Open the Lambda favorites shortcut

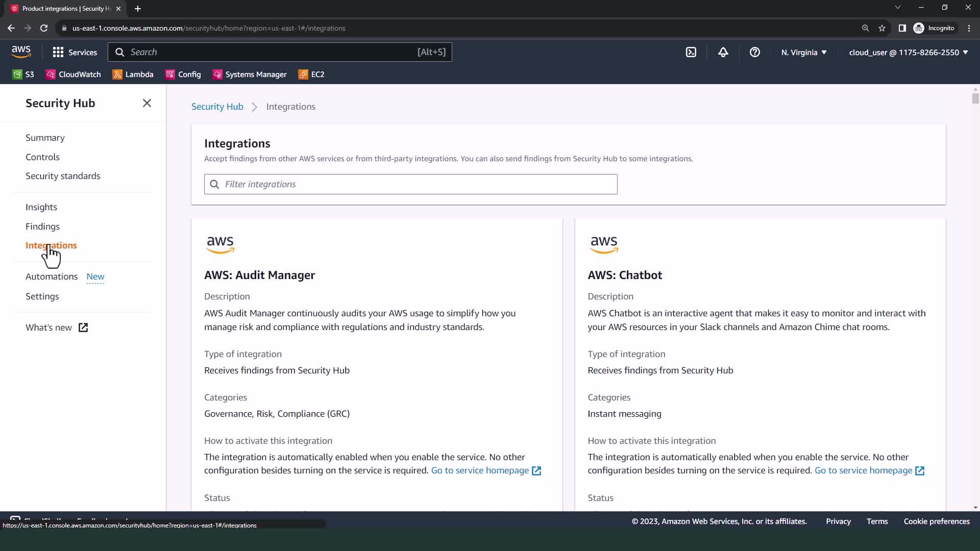pyautogui.click(x=133, y=74)
